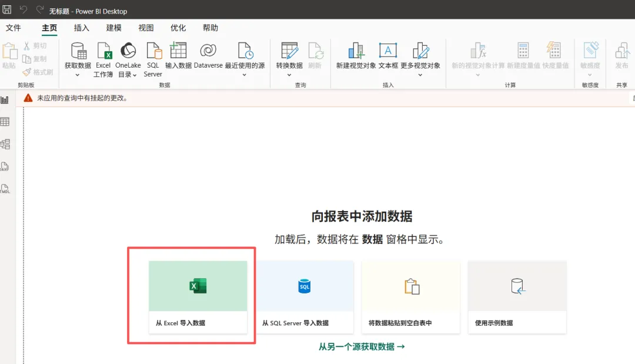Click the 输入数据 table icon
635x364 pixels.
point(178,51)
